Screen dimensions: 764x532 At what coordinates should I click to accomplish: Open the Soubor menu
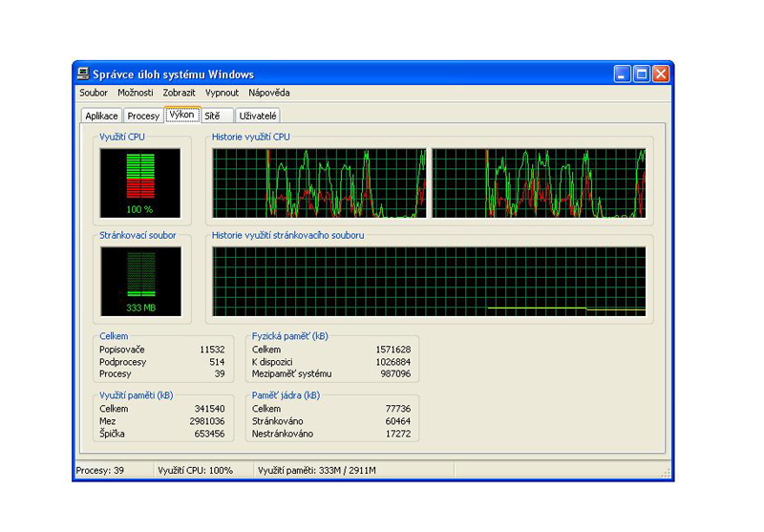click(x=94, y=93)
